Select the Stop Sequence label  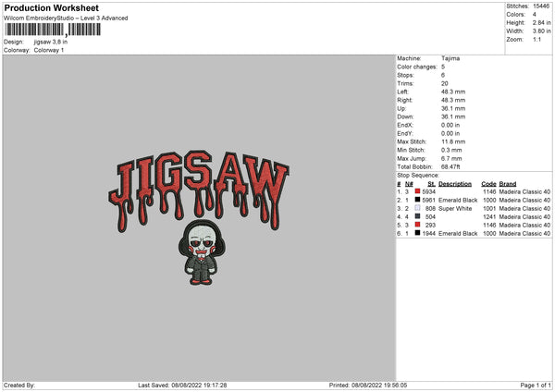pyautogui.click(x=418, y=175)
